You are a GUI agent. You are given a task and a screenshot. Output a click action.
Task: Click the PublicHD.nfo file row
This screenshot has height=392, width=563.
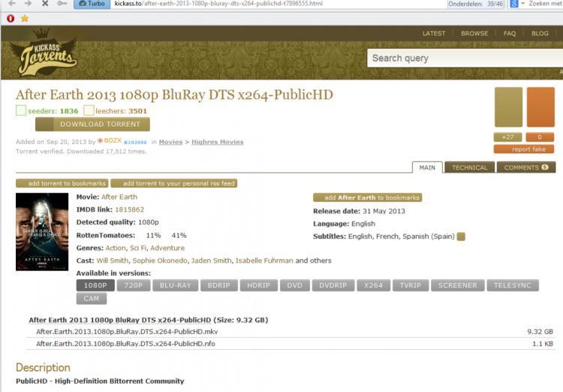point(291,344)
